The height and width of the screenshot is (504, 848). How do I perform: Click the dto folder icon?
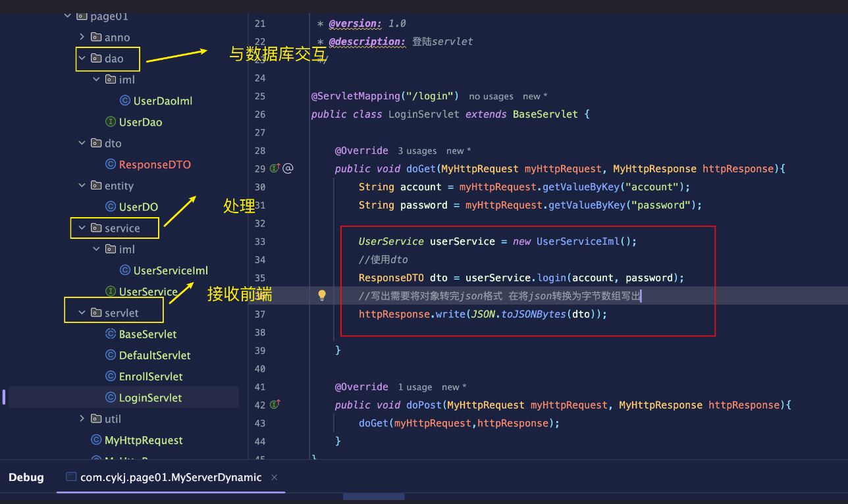coord(96,143)
